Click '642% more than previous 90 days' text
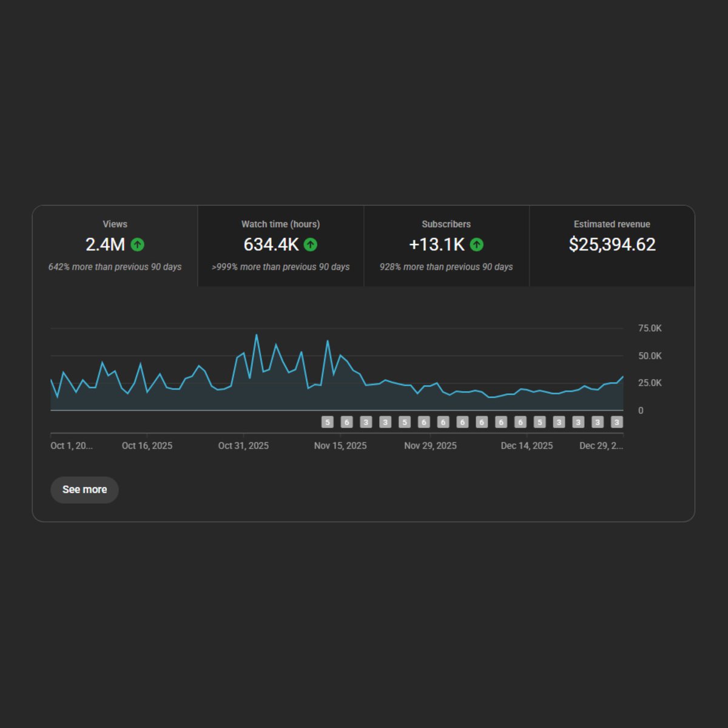Image resolution: width=728 pixels, height=728 pixels. click(x=115, y=267)
